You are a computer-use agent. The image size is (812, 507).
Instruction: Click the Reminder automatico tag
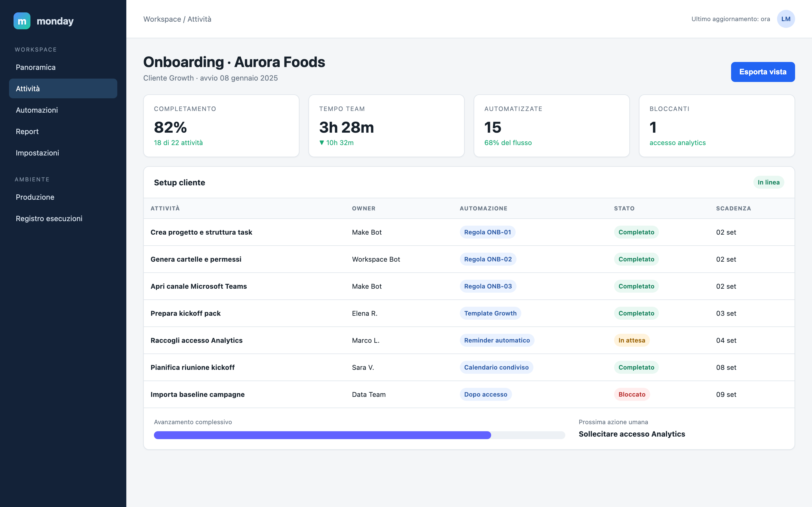point(497,340)
